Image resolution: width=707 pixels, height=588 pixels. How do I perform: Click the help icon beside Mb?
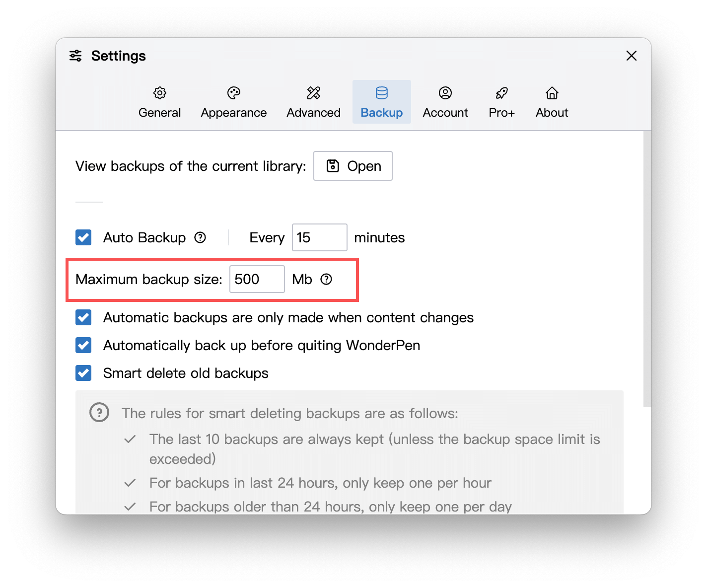click(x=326, y=279)
